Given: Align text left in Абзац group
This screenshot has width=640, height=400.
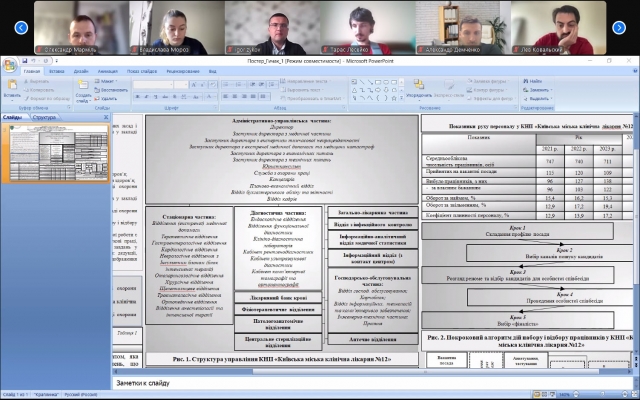Looking at the screenshot, I should (x=226, y=97).
